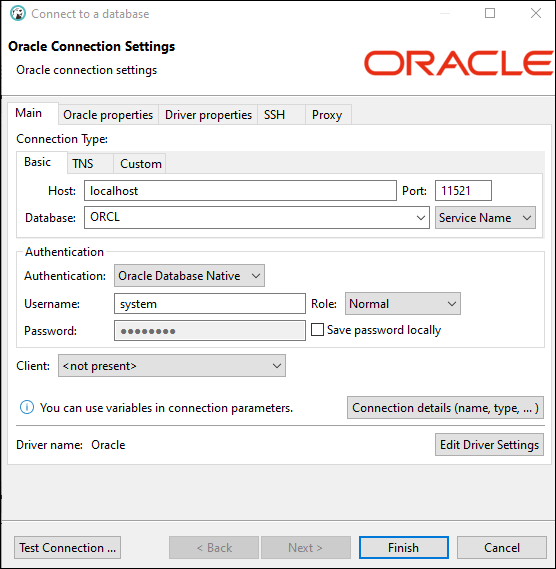Open the Service Name type dropdown

tap(485, 218)
